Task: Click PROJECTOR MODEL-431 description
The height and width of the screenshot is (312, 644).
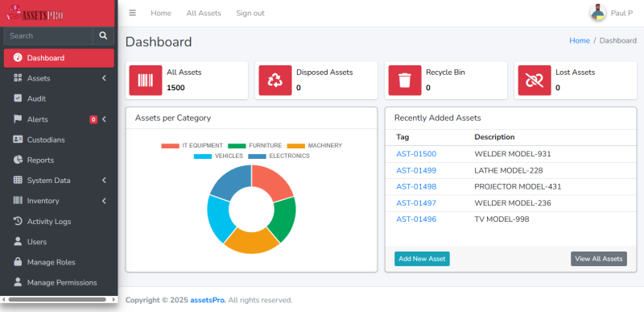Action: coord(518,186)
